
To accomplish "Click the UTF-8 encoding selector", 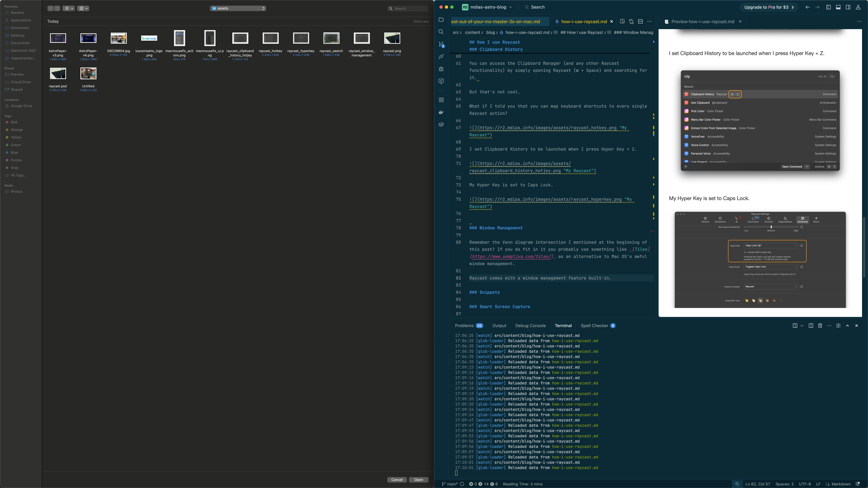I will 805,484.
